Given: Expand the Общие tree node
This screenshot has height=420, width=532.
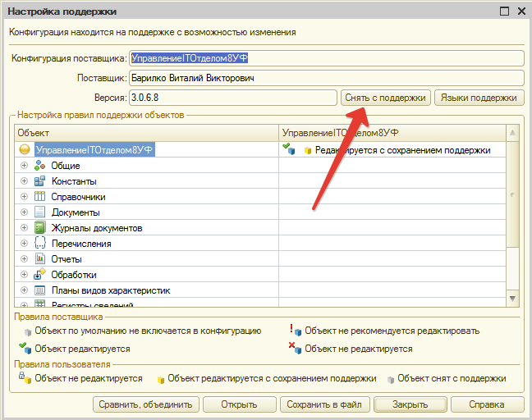Looking at the screenshot, I should click(x=24, y=166).
